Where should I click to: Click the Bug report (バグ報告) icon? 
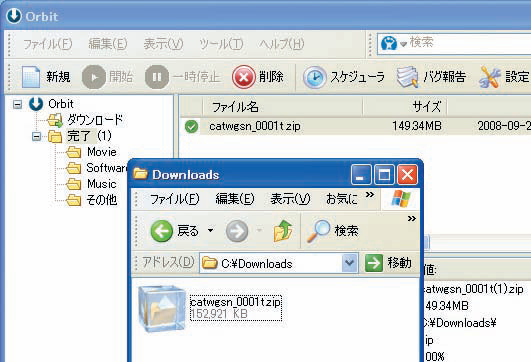(x=408, y=77)
